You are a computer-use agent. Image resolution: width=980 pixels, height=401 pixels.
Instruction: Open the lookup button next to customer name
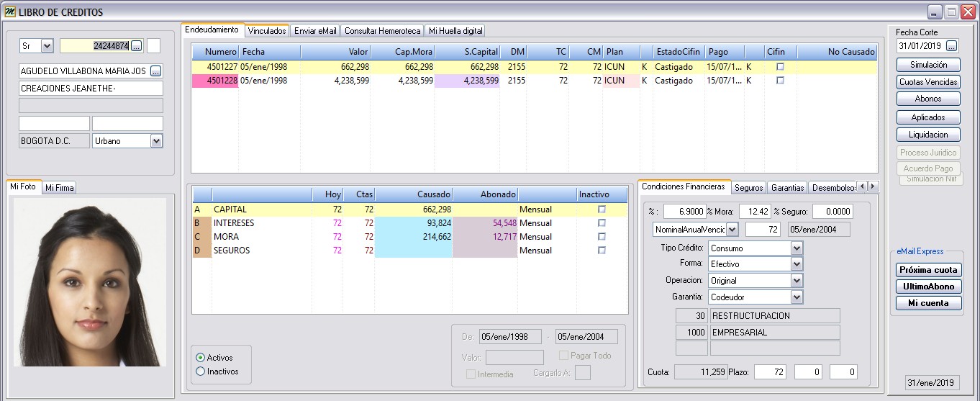156,71
